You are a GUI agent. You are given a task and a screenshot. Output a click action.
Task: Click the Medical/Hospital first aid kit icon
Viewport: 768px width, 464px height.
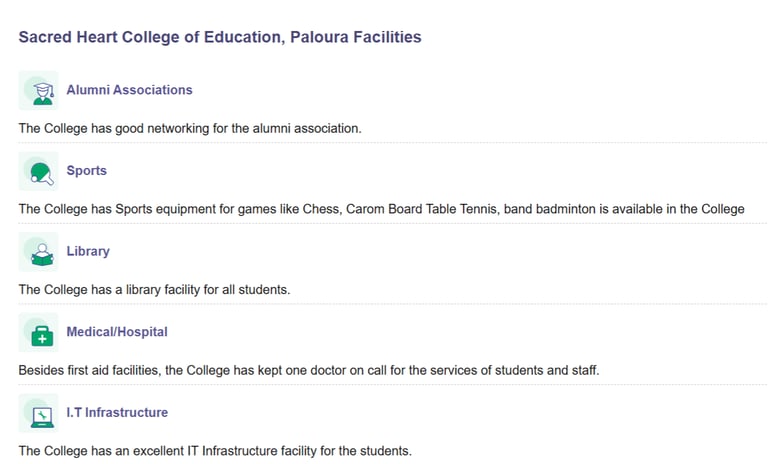click(38, 333)
